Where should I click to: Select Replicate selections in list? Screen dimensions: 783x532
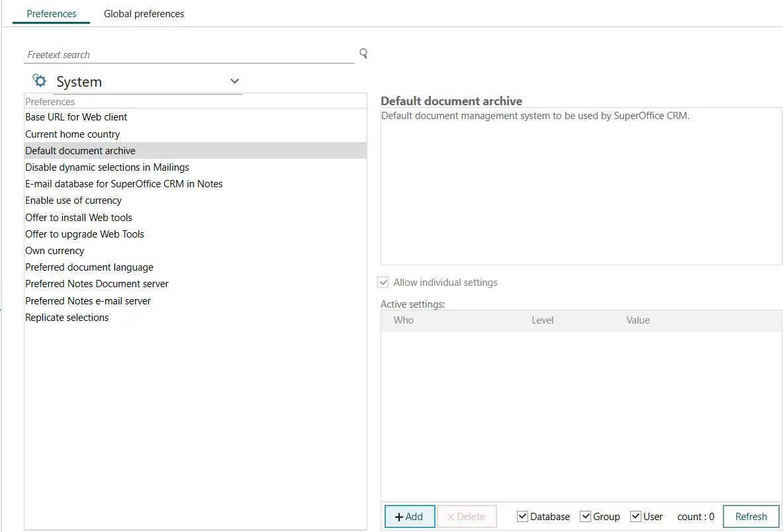[x=67, y=318]
